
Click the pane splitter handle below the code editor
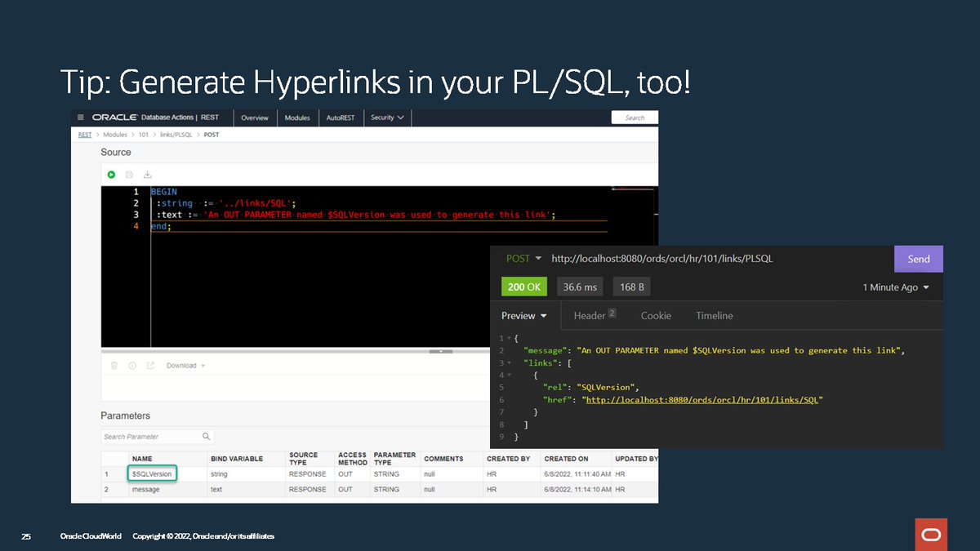pos(440,351)
